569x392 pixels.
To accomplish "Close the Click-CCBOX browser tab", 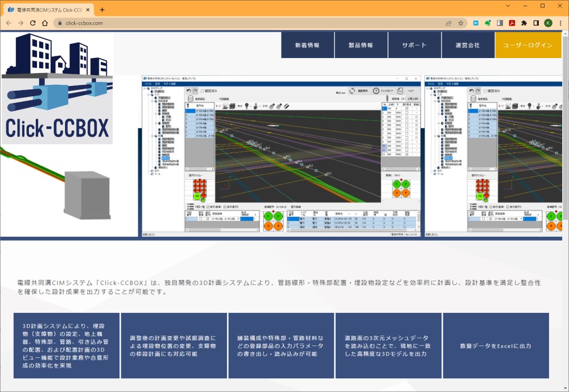I will (88, 10).
